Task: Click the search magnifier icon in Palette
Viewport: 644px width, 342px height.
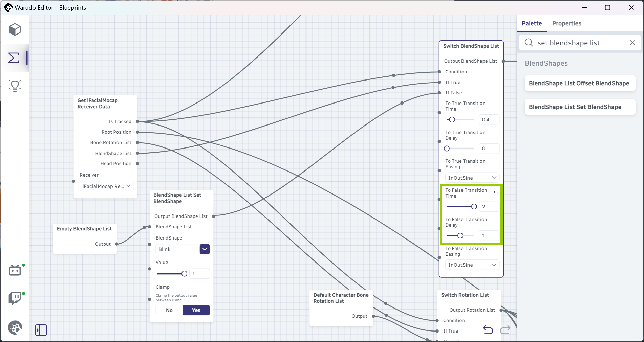Action: [529, 43]
